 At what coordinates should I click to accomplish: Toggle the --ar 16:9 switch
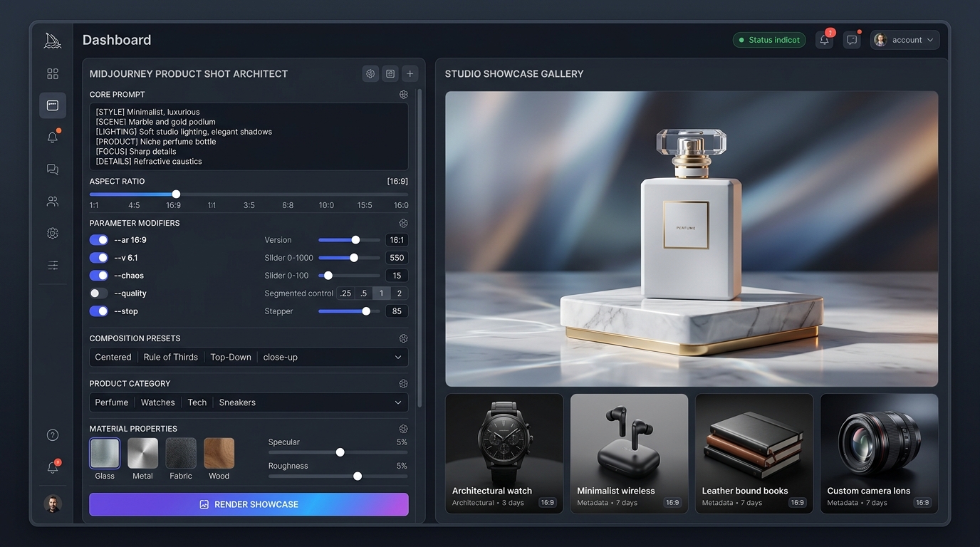click(99, 240)
